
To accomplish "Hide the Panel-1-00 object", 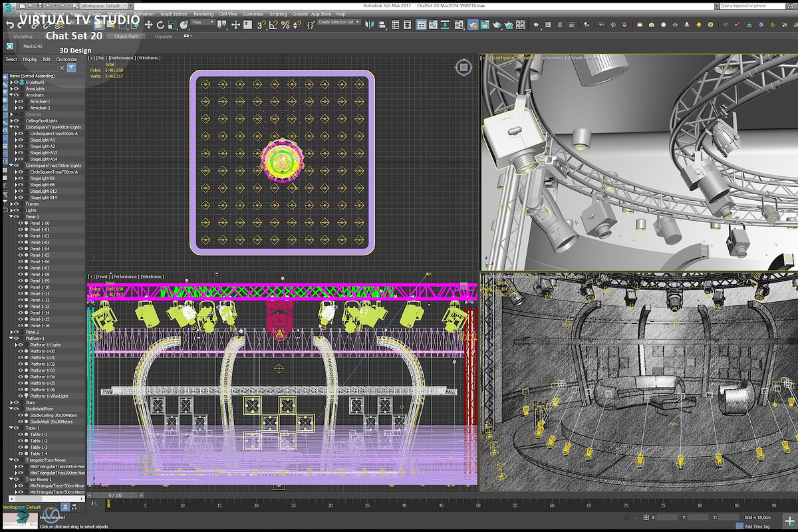I will (x=21, y=223).
